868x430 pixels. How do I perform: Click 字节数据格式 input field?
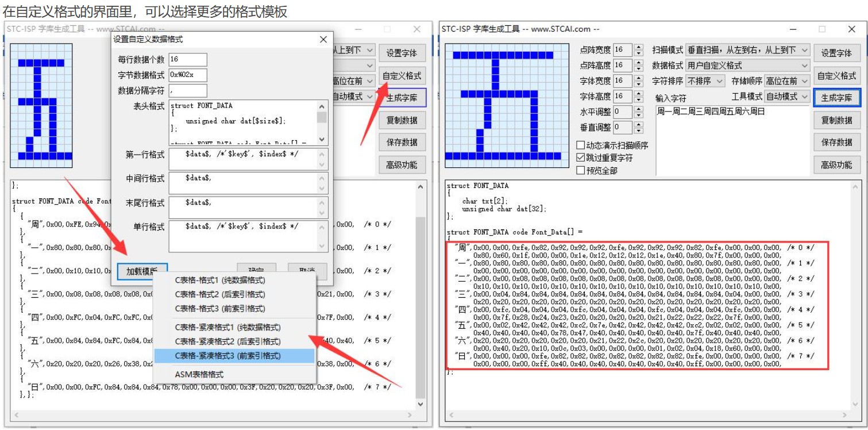[188, 75]
